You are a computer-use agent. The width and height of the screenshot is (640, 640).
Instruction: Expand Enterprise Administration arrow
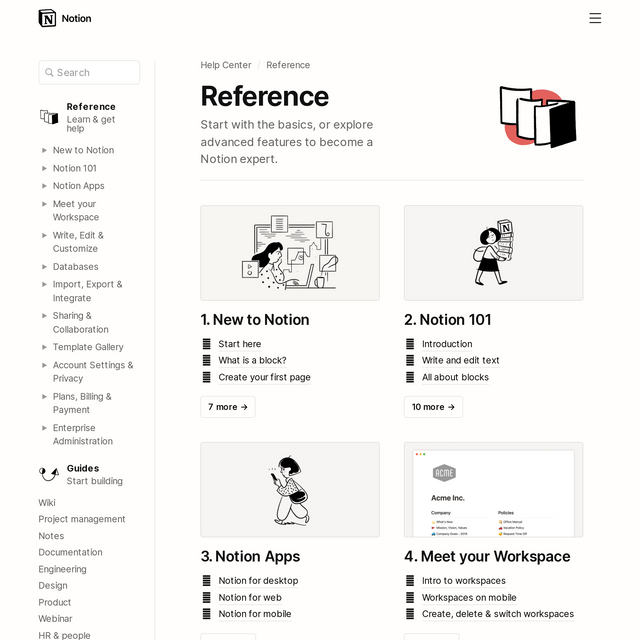(x=44, y=428)
